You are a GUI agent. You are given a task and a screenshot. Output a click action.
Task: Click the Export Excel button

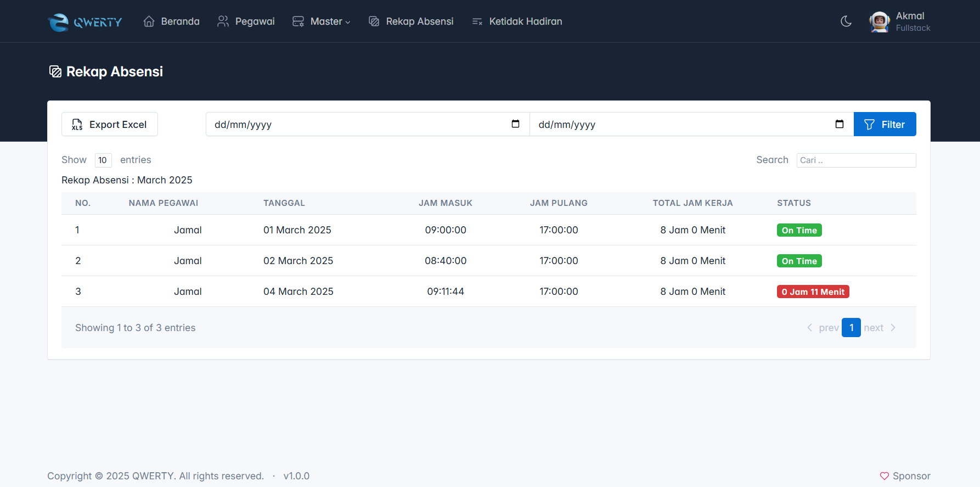(110, 124)
